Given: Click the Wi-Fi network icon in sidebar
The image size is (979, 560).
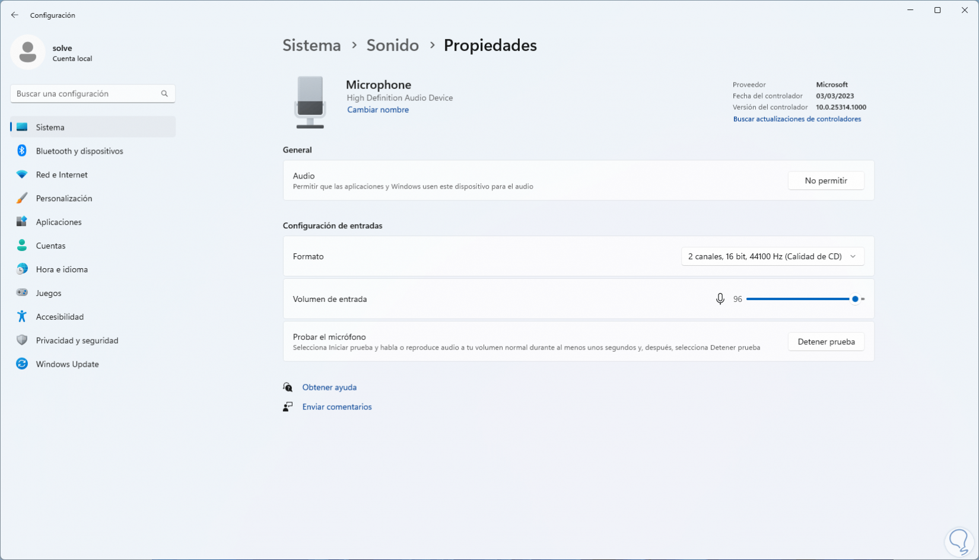Looking at the screenshot, I should tap(22, 174).
